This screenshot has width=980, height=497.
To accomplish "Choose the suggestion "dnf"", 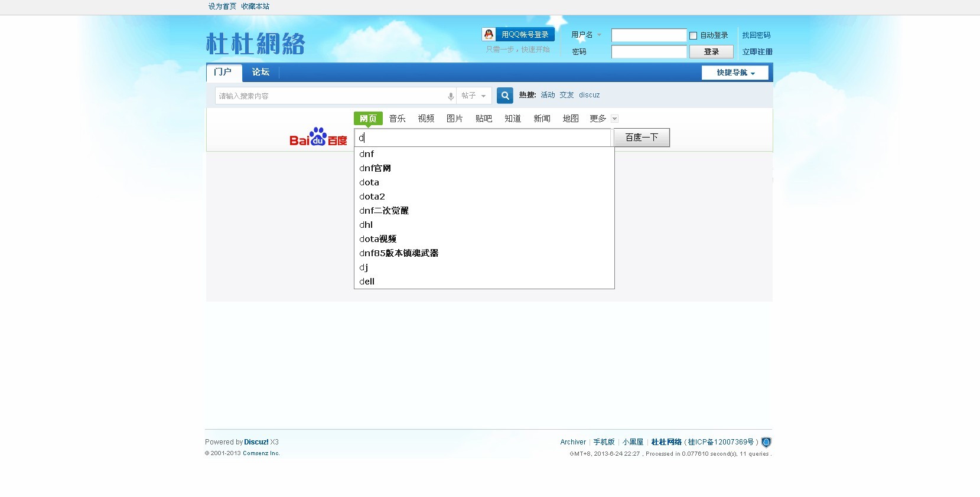I will (x=484, y=154).
